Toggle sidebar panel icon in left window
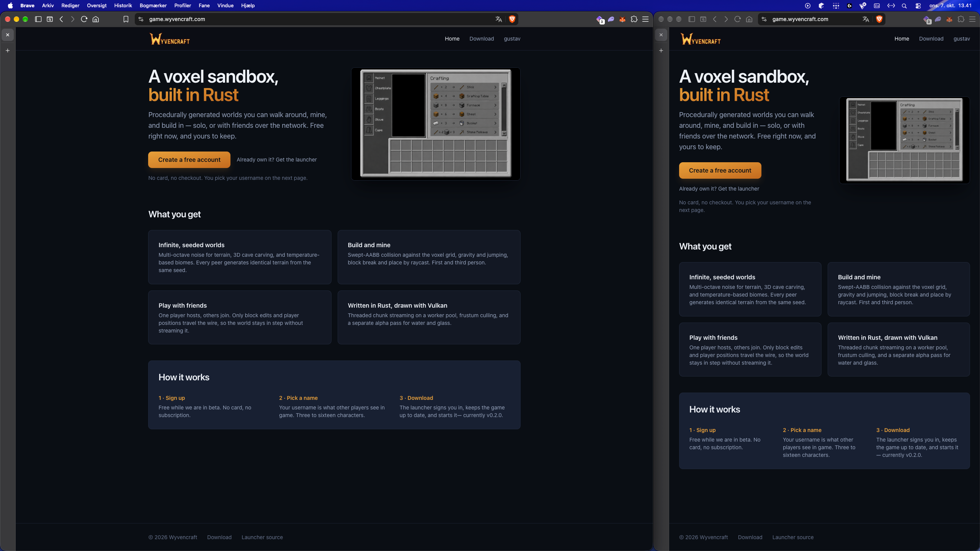This screenshot has width=980, height=551. 38,19
